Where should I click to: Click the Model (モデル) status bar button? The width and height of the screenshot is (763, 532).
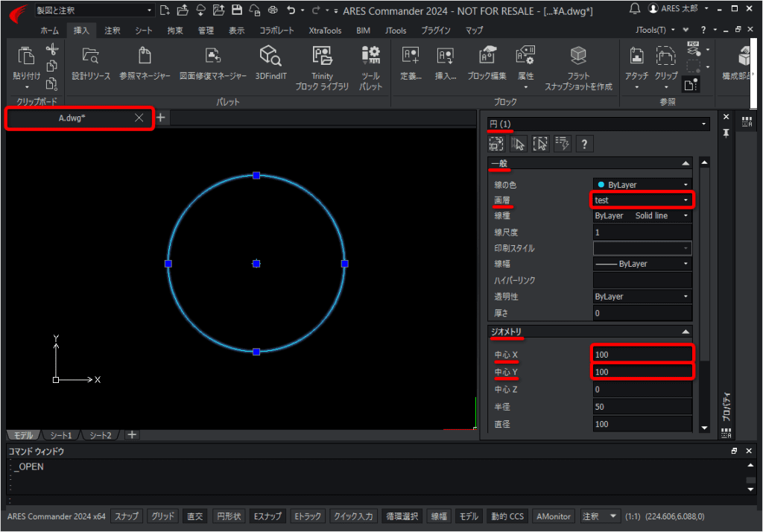click(469, 516)
